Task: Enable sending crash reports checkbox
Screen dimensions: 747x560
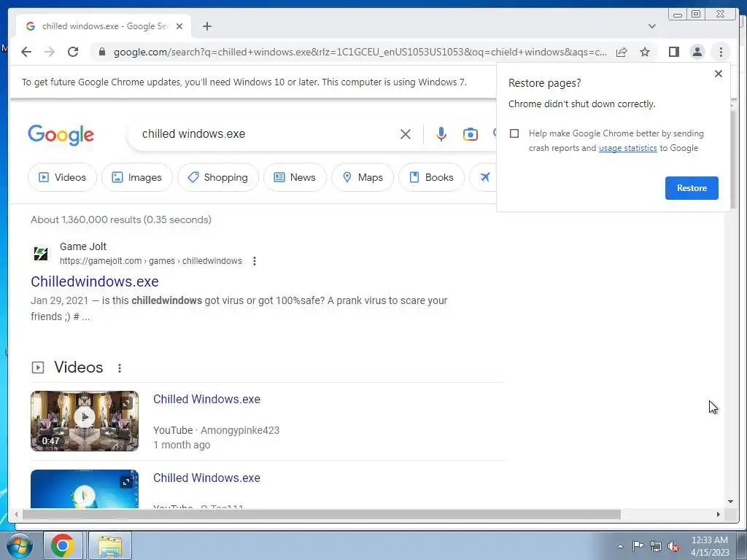Action: [x=514, y=133]
